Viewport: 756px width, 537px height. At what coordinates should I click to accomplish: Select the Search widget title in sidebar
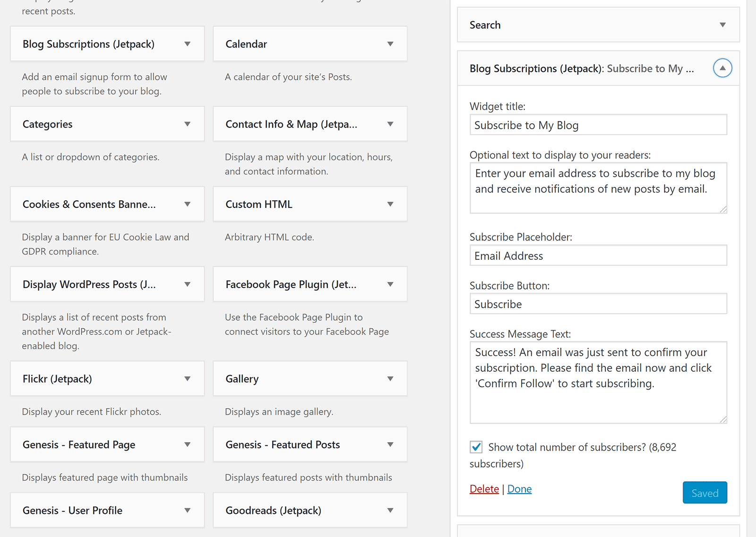[485, 25]
